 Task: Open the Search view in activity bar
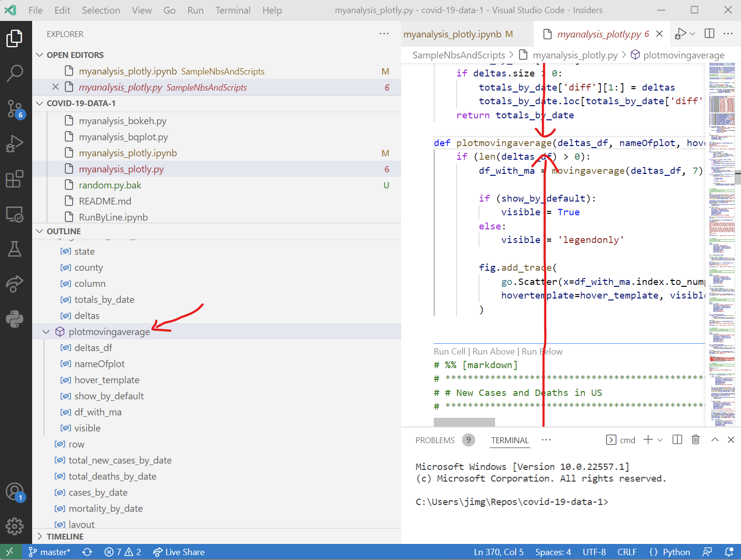[15, 73]
